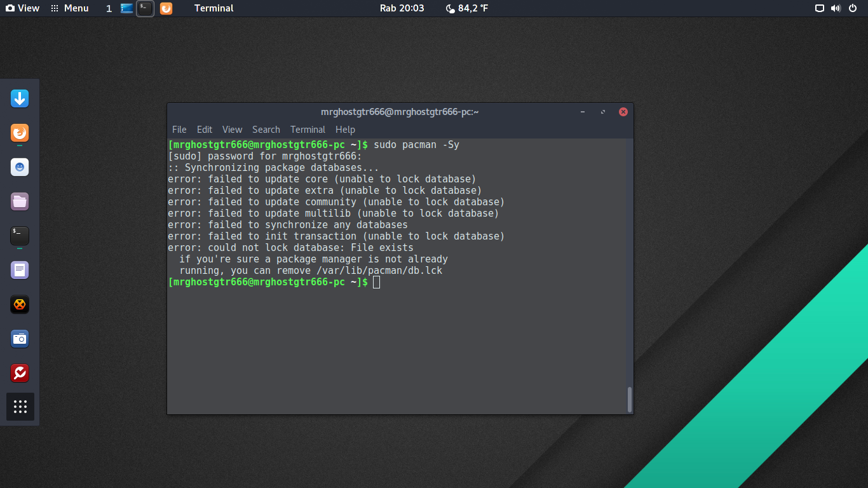This screenshot has height=488, width=868.
Task: Open the weather indicator showing 84,2 °F
Action: tap(467, 8)
